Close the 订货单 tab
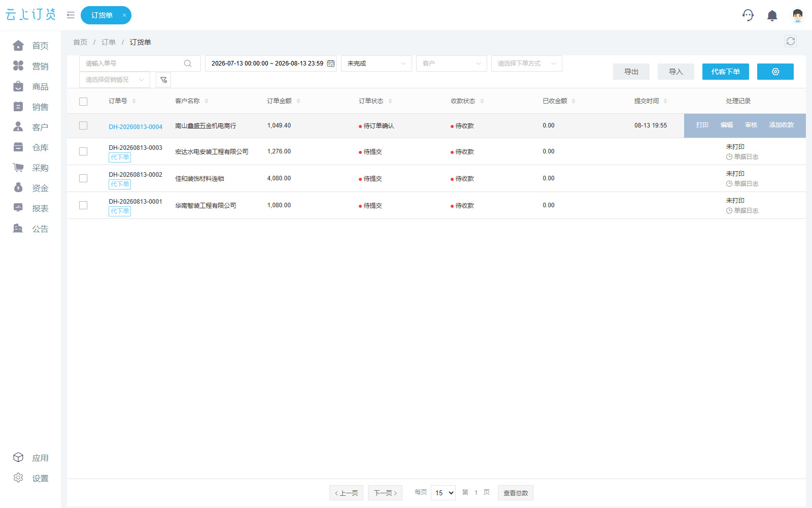The height and width of the screenshot is (508, 812). tap(124, 15)
